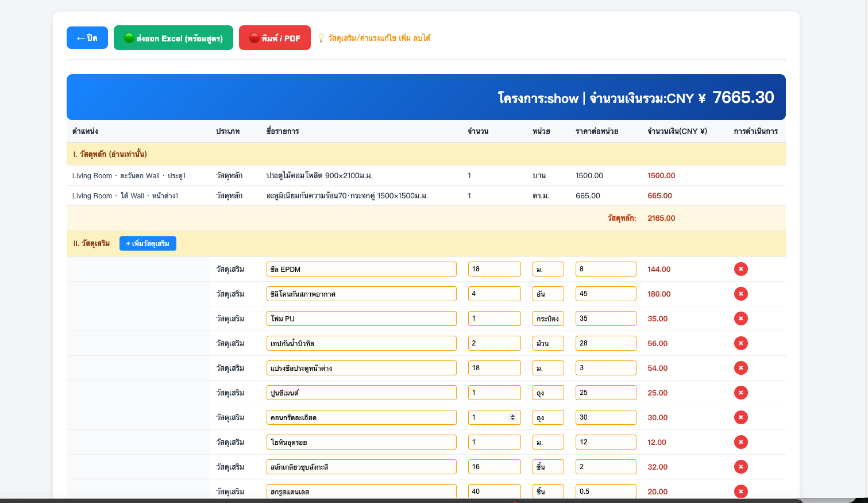Delete the แปรงซีลประตูหน้าต่าง row

[740, 368]
